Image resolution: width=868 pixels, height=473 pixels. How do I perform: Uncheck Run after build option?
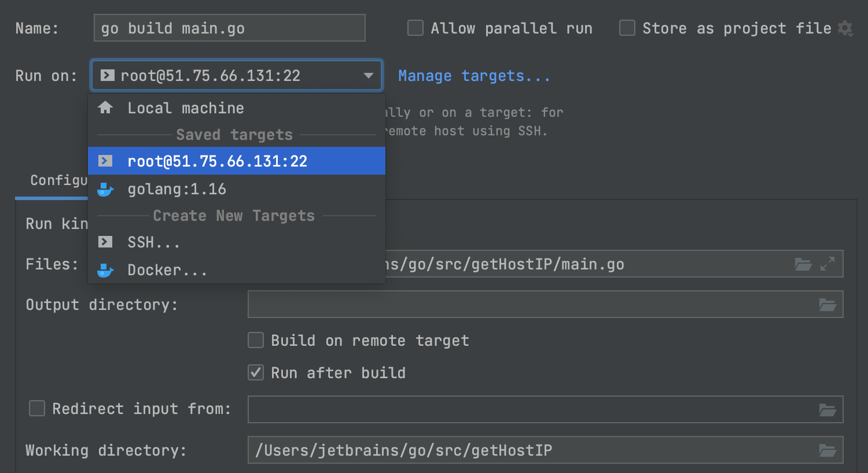[x=256, y=372]
